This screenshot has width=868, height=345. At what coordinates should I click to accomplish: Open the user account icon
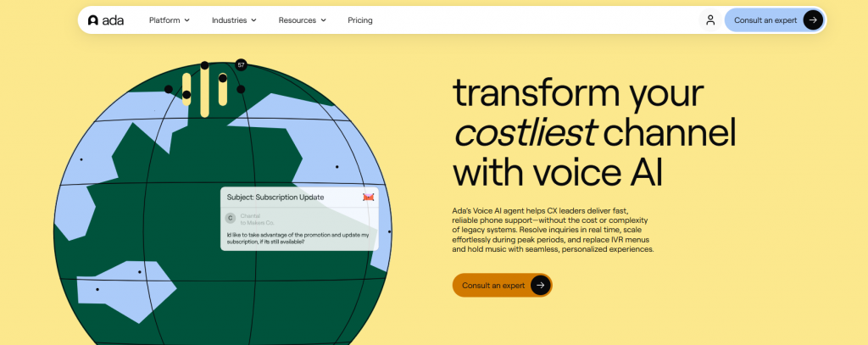[x=710, y=20]
